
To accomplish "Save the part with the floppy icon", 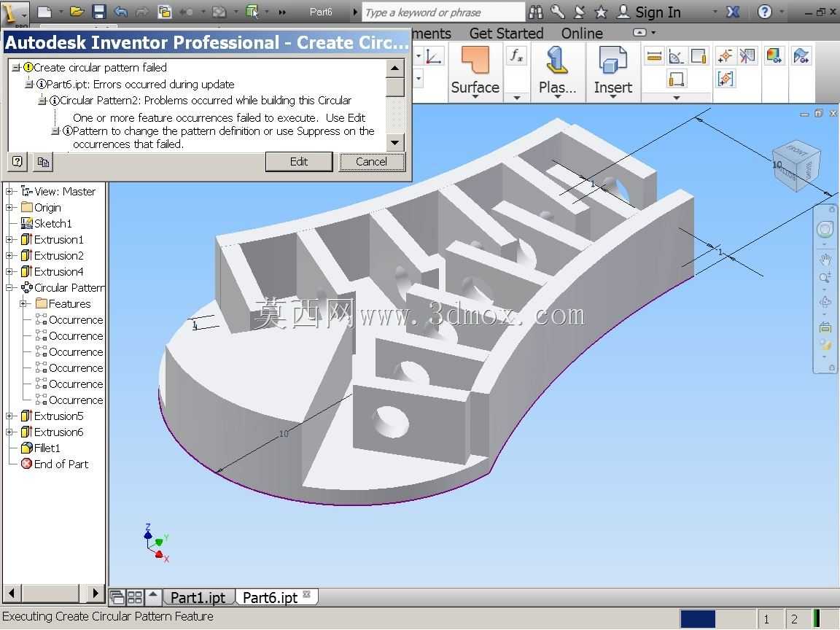I will pyautogui.click(x=99, y=11).
